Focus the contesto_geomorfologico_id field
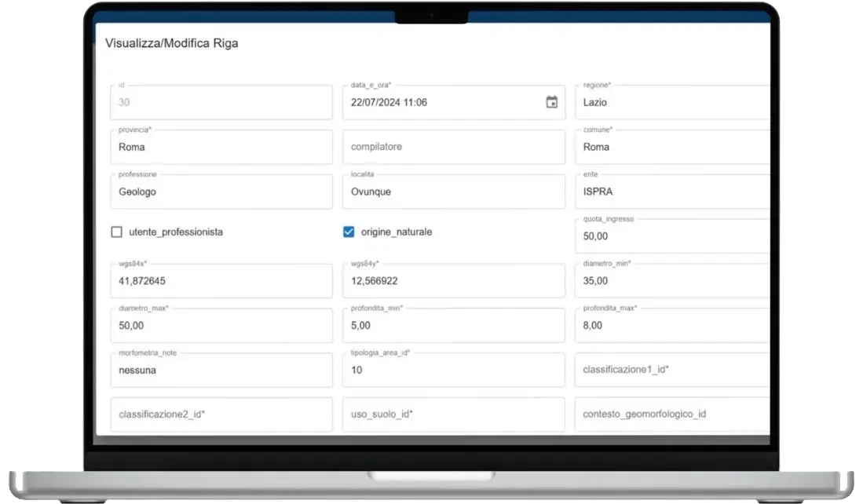 (x=672, y=415)
